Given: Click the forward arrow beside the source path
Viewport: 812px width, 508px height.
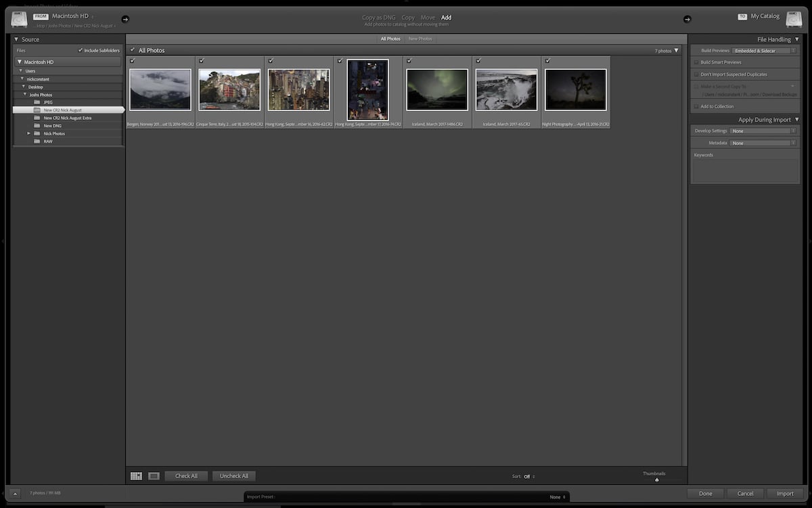Looking at the screenshot, I should click(x=125, y=20).
